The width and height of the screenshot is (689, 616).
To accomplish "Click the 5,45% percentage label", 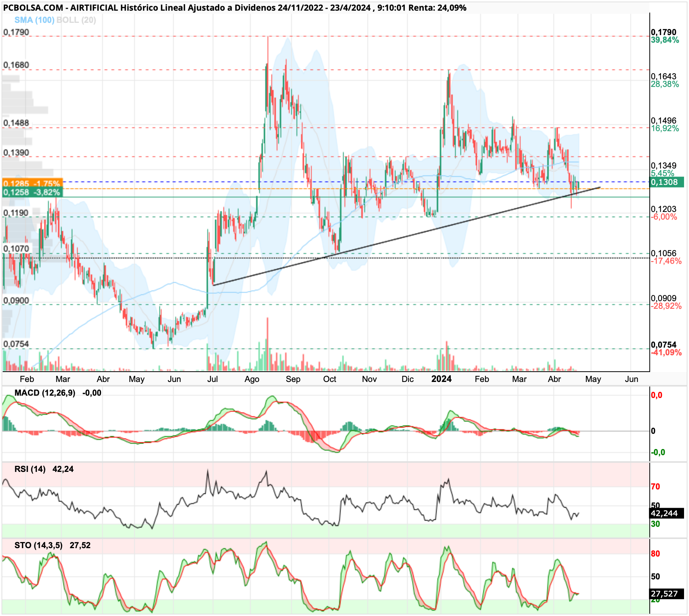I will (662, 173).
